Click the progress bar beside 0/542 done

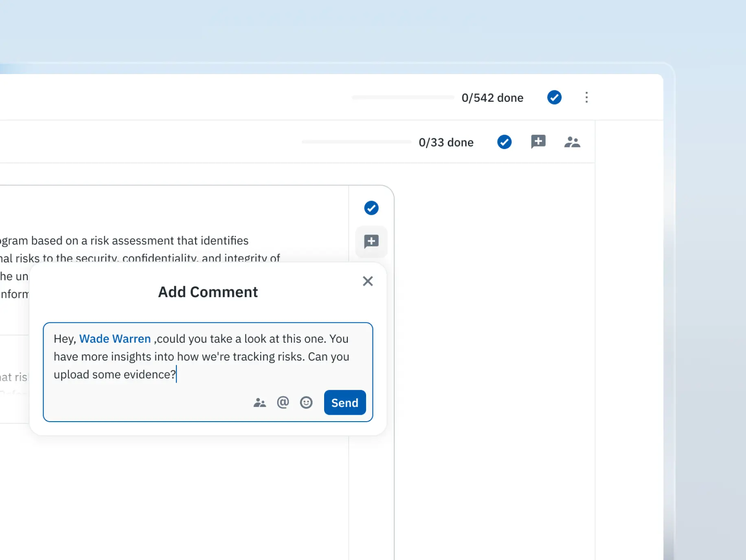tap(403, 98)
